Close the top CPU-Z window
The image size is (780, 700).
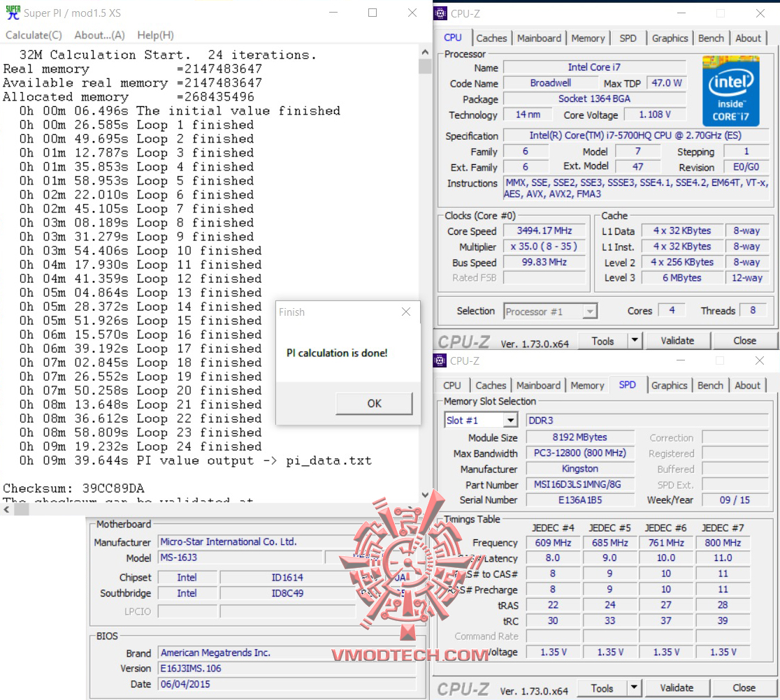(760, 13)
